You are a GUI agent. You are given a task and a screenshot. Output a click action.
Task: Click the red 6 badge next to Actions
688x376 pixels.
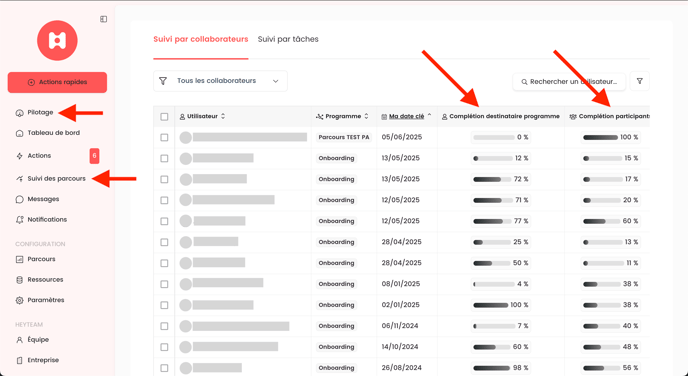94,156
